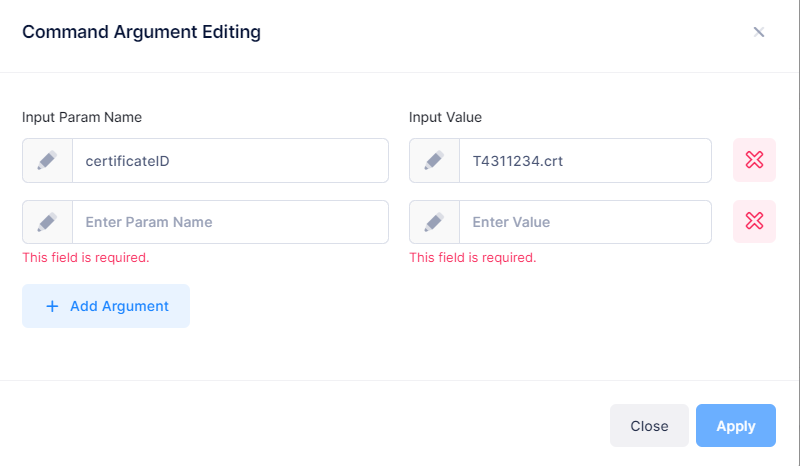Apply the command argument changes
Image resolution: width=800 pixels, height=466 pixels.
click(x=735, y=426)
